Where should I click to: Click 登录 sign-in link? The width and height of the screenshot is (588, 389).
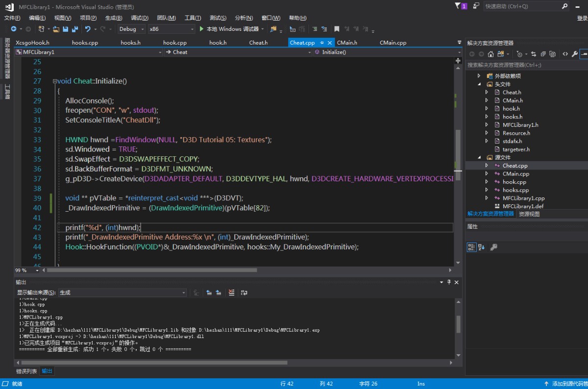point(582,18)
